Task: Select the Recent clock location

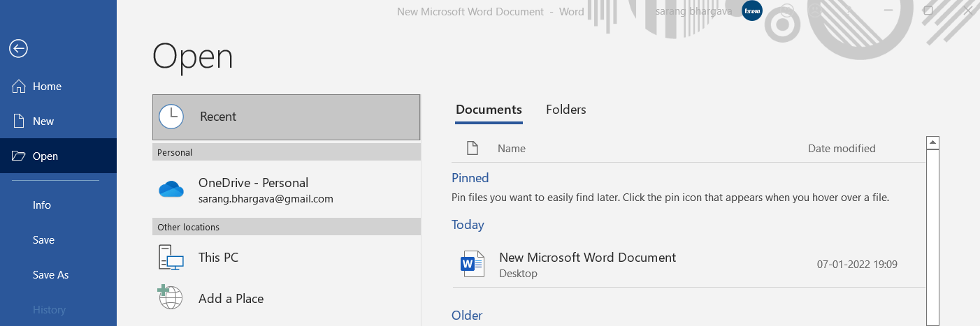Action: pyautogui.click(x=171, y=117)
